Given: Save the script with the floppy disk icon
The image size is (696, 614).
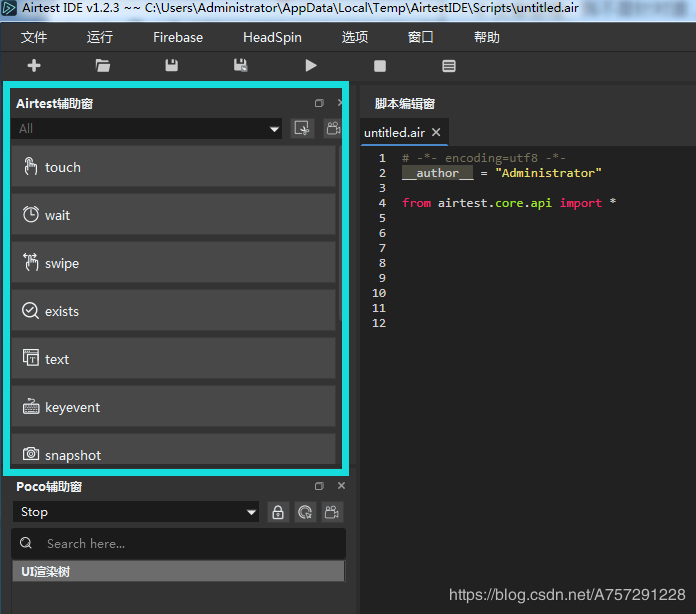Looking at the screenshot, I should 171,66.
